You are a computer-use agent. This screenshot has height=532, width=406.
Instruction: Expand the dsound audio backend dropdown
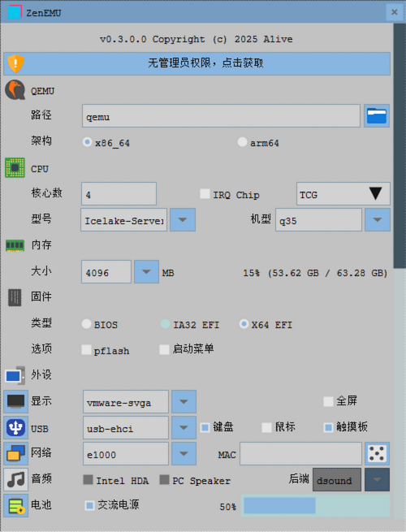pos(377,480)
